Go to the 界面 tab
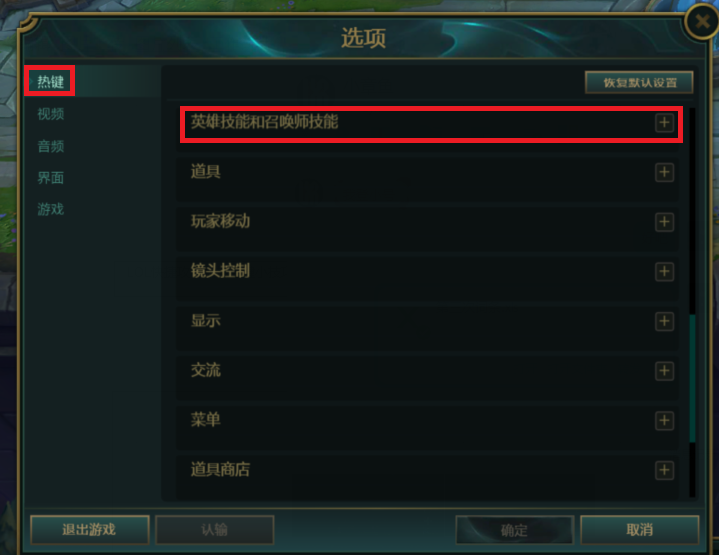Viewport: 719px width, 555px height. (50, 178)
